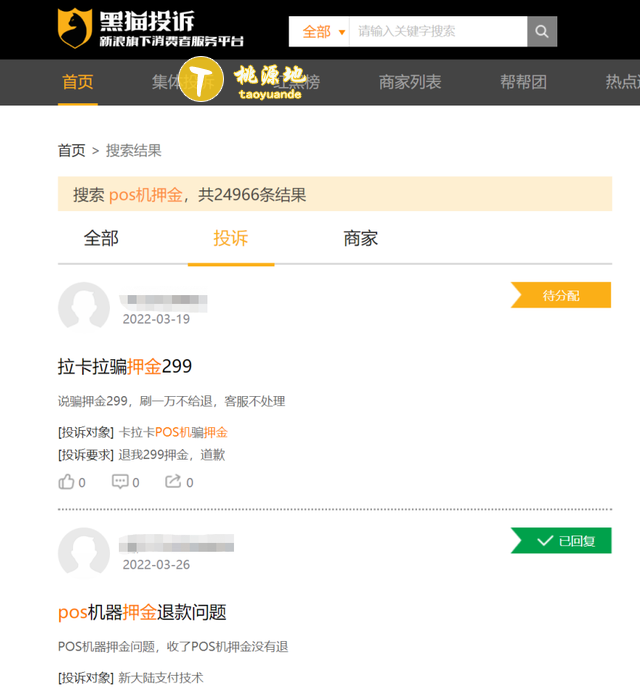Click the search magnifier icon button
This screenshot has height=689, width=640.
(541, 32)
